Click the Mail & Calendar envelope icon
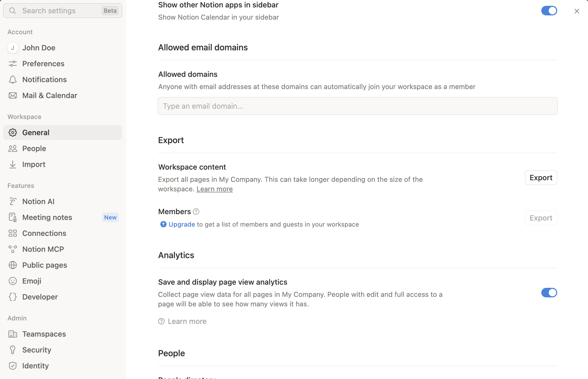Screen dimensions: 588x379 [x=13, y=95]
